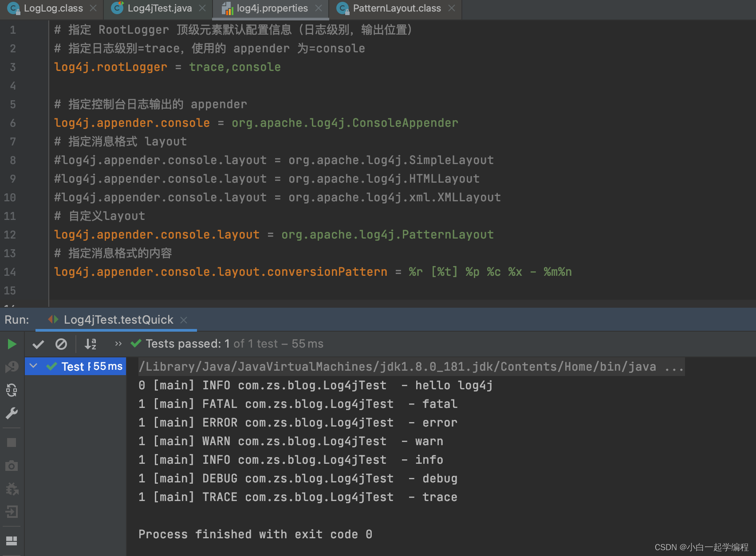756x556 pixels.
Task: Close the Log4jTest.testQuick run tab
Action: click(184, 320)
